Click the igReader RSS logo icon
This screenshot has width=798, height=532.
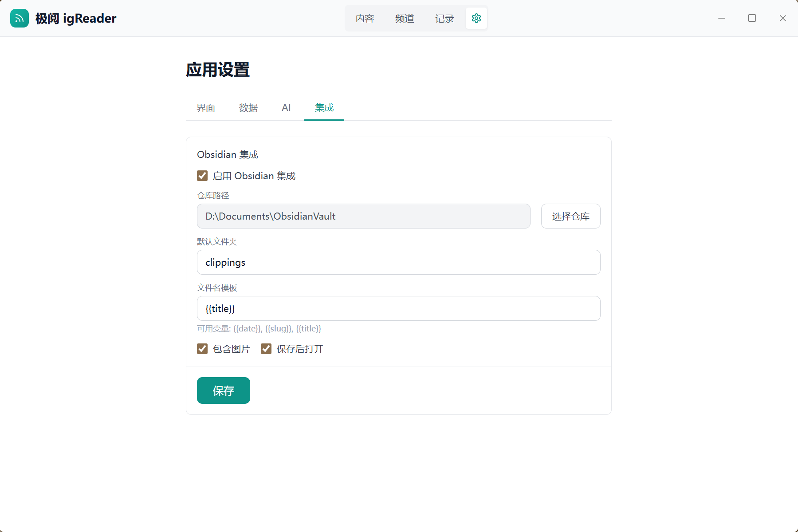(20, 18)
